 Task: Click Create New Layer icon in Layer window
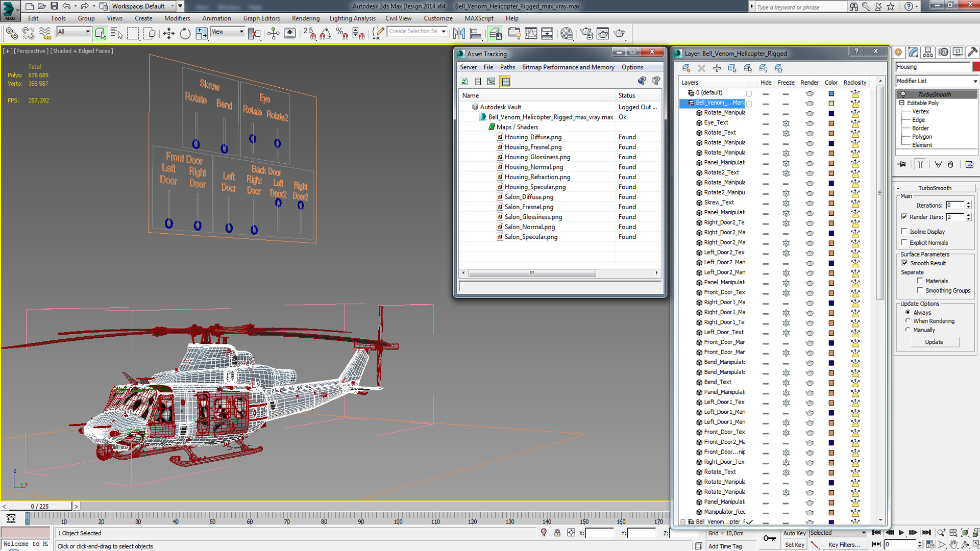pos(686,68)
